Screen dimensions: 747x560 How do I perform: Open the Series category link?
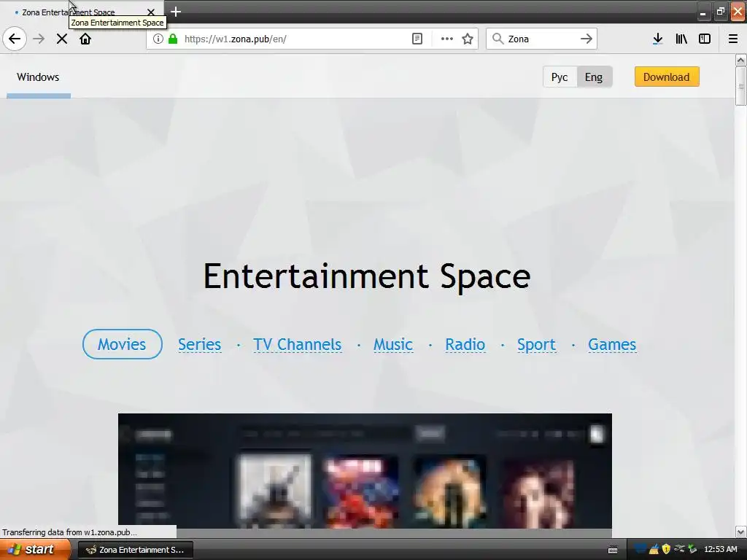tap(200, 344)
